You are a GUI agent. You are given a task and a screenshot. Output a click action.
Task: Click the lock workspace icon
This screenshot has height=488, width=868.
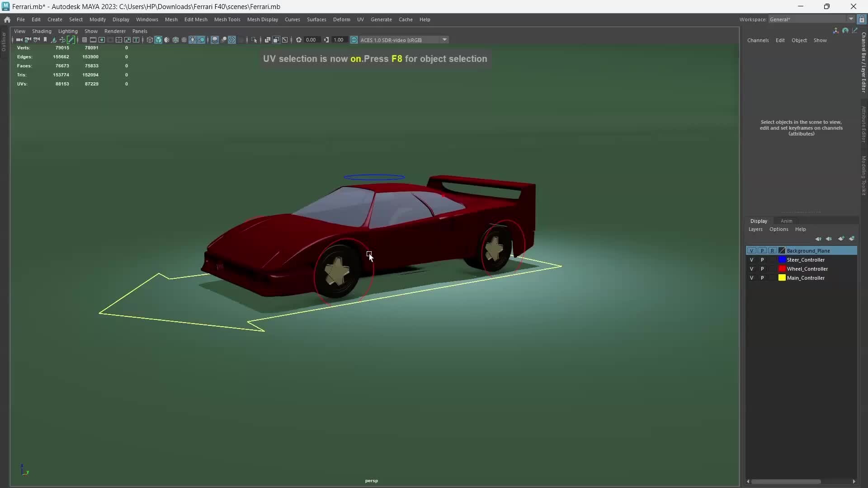pyautogui.click(x=862, y=19)
